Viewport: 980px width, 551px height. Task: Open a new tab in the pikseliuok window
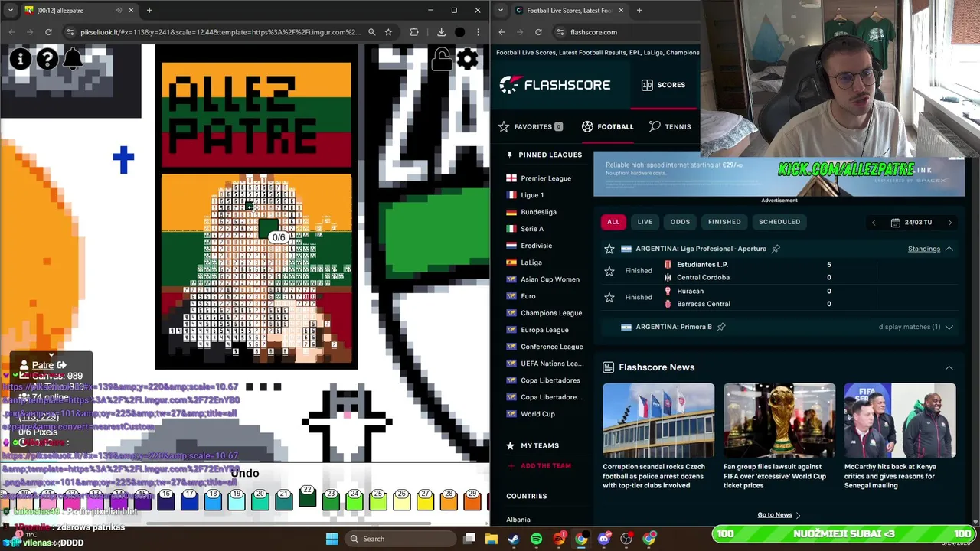149,11
